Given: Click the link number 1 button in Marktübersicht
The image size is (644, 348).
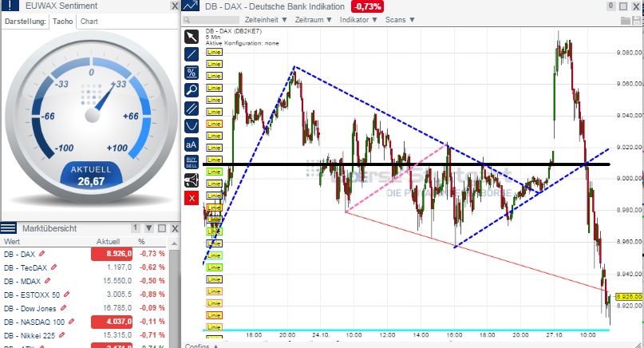Looking at the screenshot, I should pyautogui.click(x=135, y=227).
